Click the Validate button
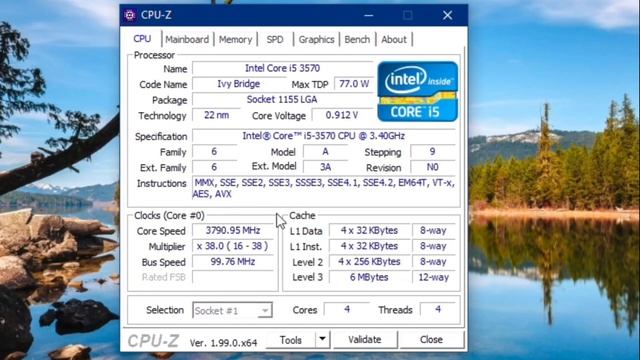This screenshot has height=360, width=640. tap(364, 340)
